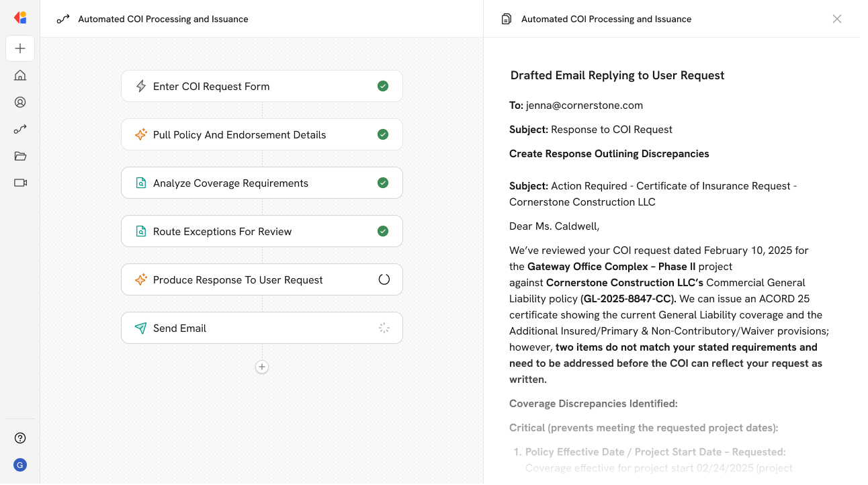Click the green check on Pull Policy step

383,134
